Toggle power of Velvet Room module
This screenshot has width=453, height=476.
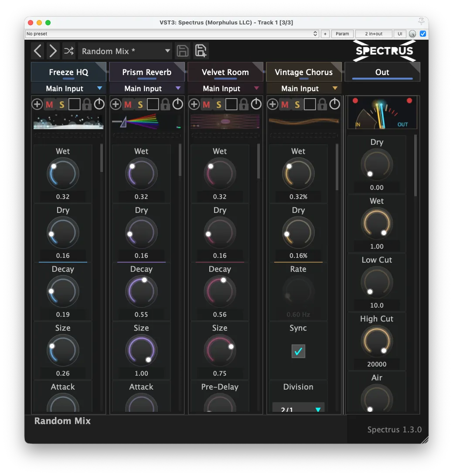[x=256, y=104]
